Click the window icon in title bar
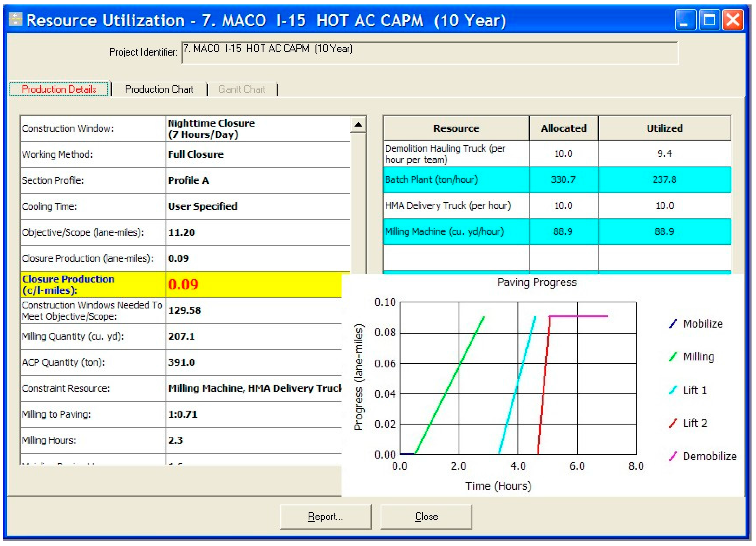This screenshot has width=756, height=546. (x=15, y=19)
